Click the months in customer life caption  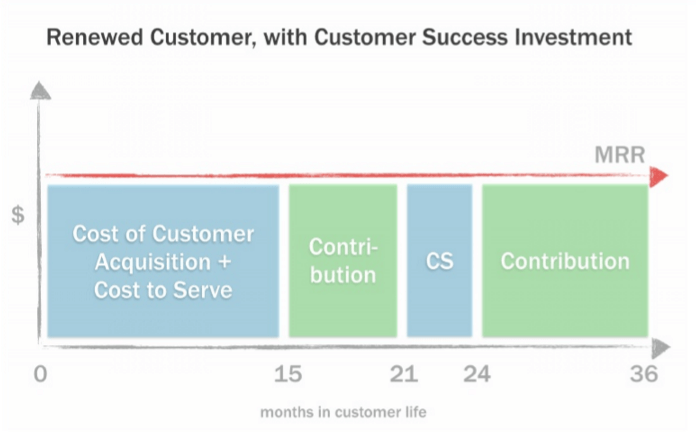(x=343, y=412)
